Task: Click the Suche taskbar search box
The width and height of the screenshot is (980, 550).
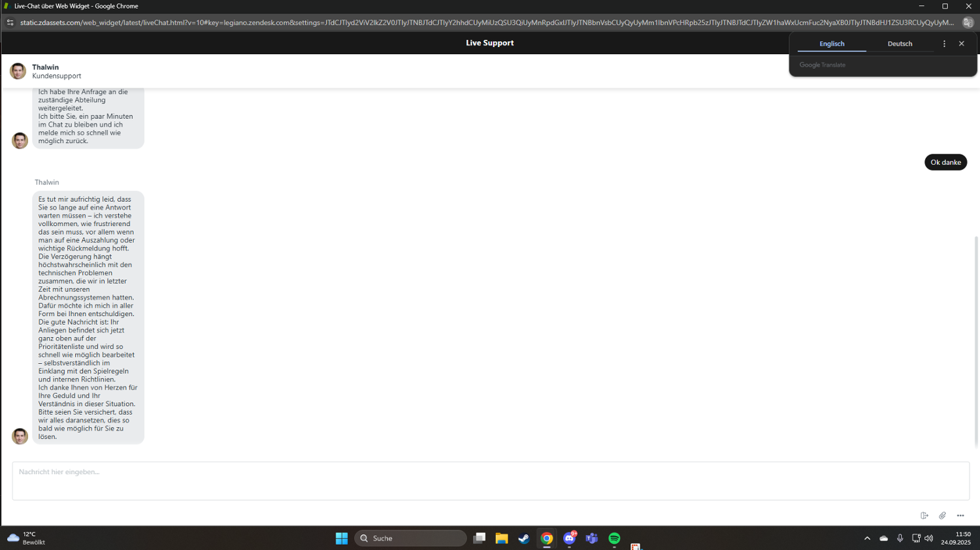Action: click(x=410, y=538)
